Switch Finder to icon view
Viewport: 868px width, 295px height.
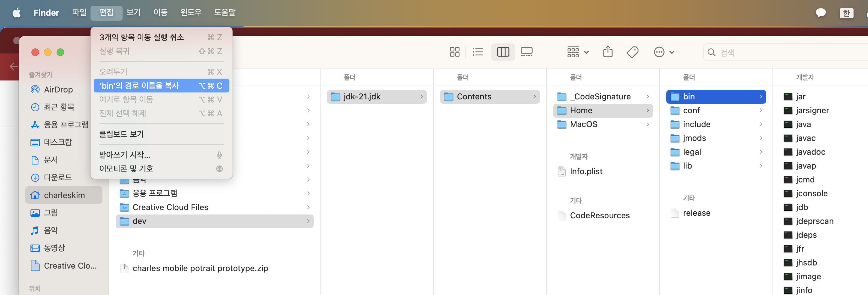coord(454,52)
